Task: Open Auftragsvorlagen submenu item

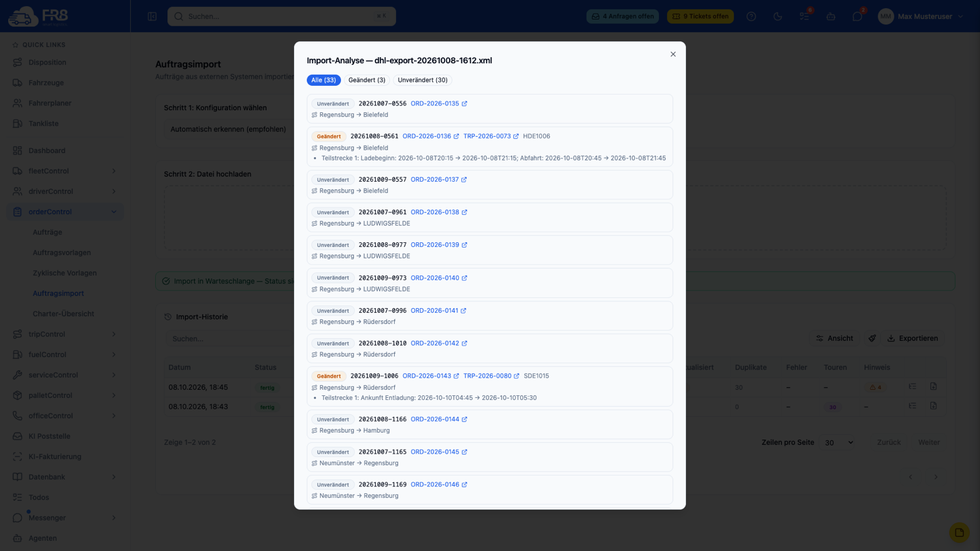Action: [62, 252]
